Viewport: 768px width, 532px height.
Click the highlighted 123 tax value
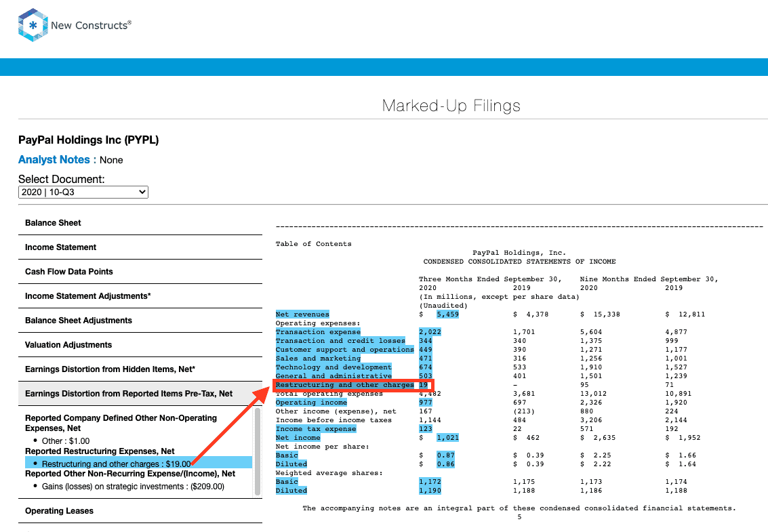(426, 429)
